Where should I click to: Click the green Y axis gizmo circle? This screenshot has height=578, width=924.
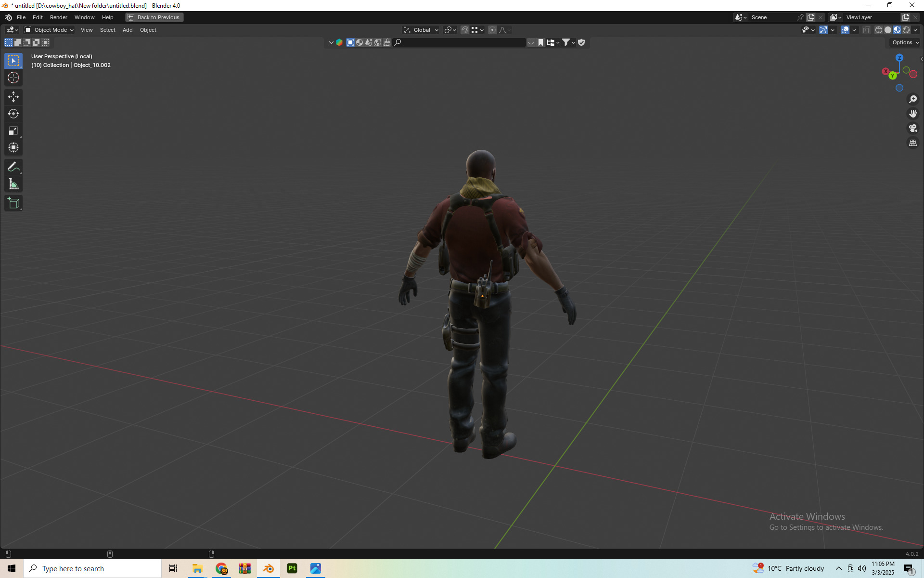[x=893, y=76]
